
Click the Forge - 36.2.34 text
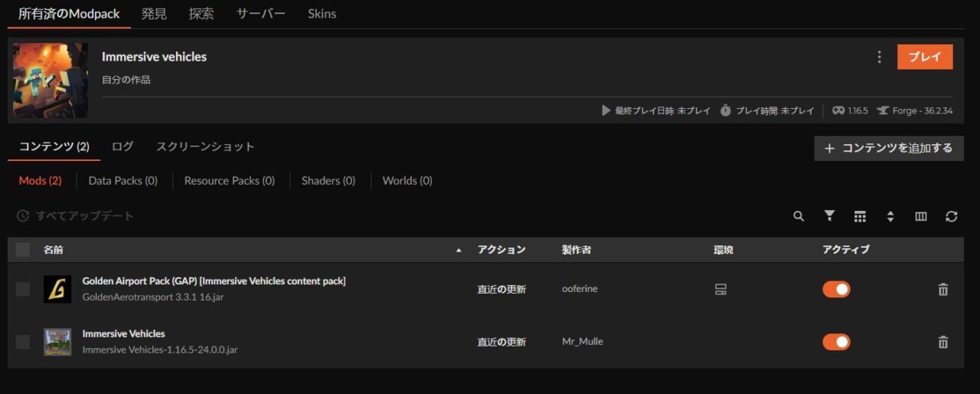(923, 110)
